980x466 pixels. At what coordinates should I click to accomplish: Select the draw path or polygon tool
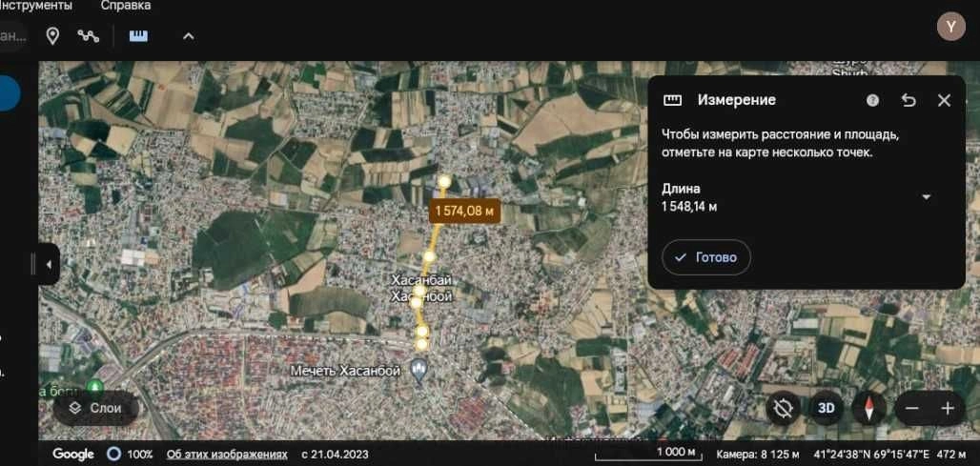pyautogui.click(x=88, y=36)
